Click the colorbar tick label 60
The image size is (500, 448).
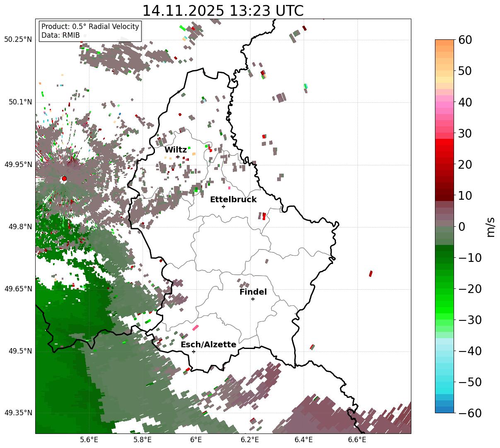click(x=464, y=40)
